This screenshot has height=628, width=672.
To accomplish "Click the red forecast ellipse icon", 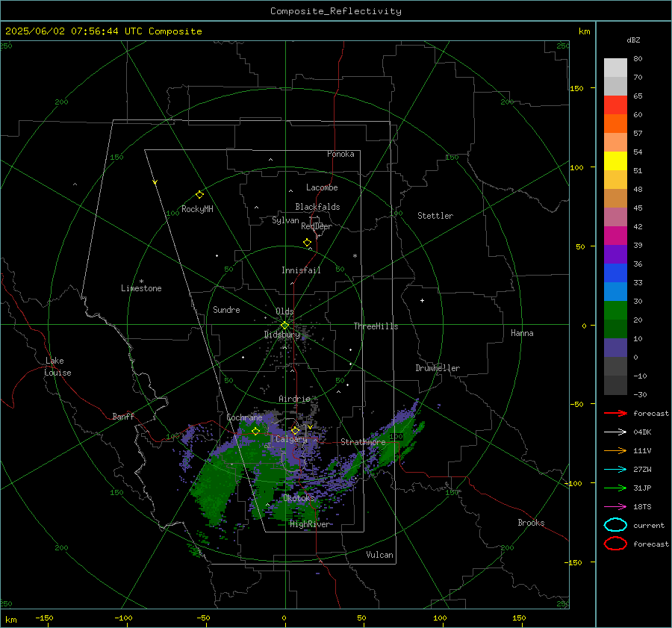I will (x=615, y=544).
